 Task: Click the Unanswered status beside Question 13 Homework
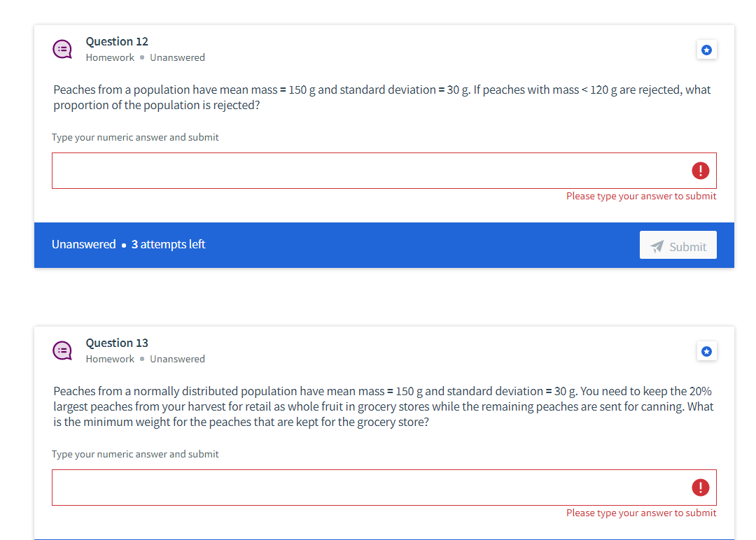point(177,359)
